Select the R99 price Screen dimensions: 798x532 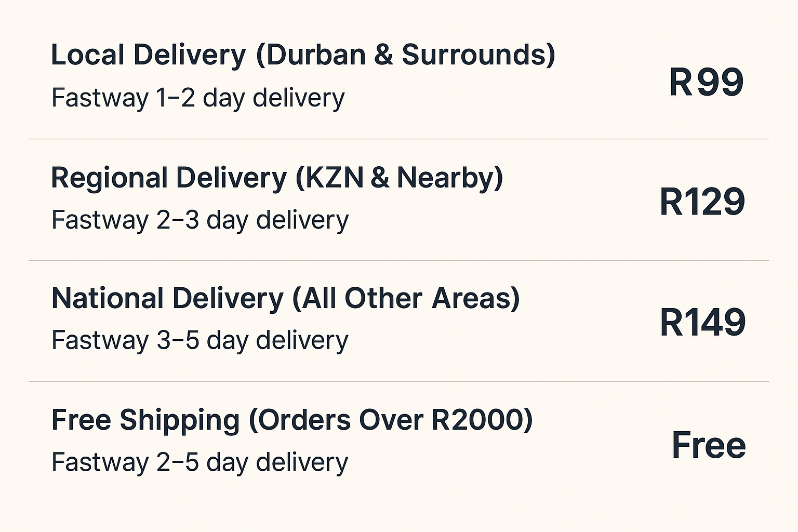(706, 82)
